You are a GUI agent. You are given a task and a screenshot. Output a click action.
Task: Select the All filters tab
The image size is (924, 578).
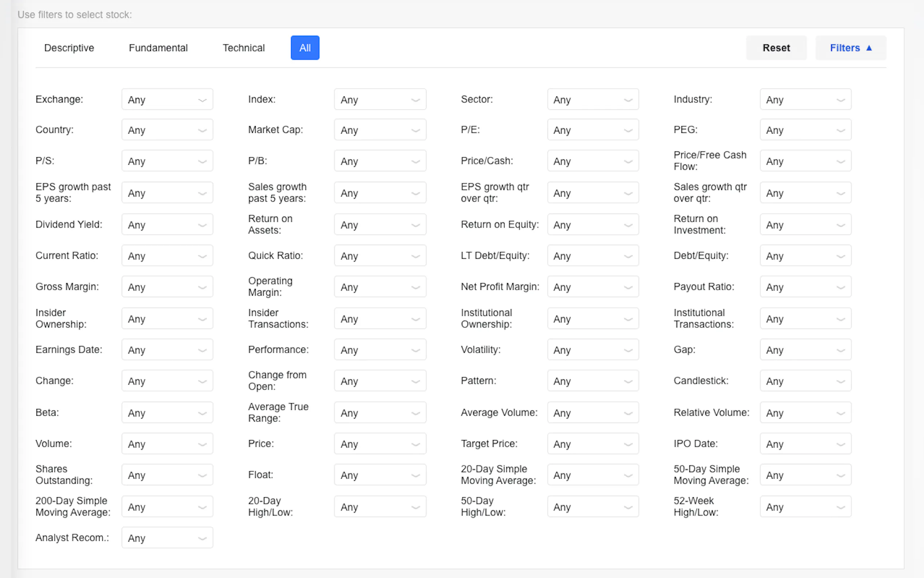point(305,48)
